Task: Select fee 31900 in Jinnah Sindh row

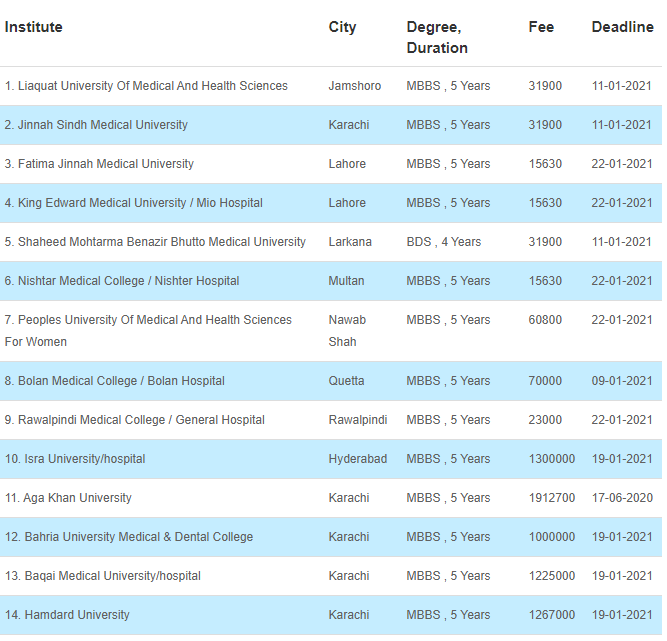Action: [545, 125]
